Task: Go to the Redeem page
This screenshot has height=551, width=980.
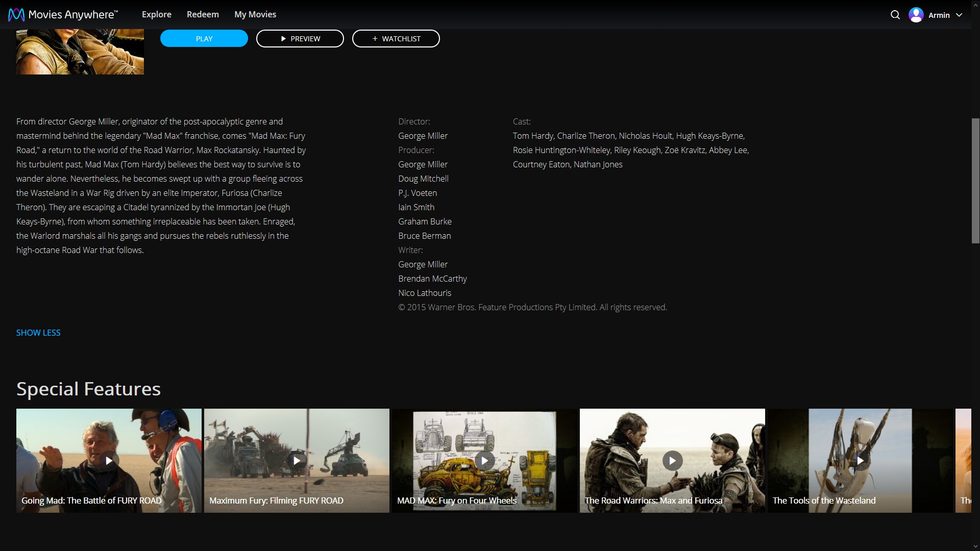Action: pyautogui.click(x=203, y=15)
